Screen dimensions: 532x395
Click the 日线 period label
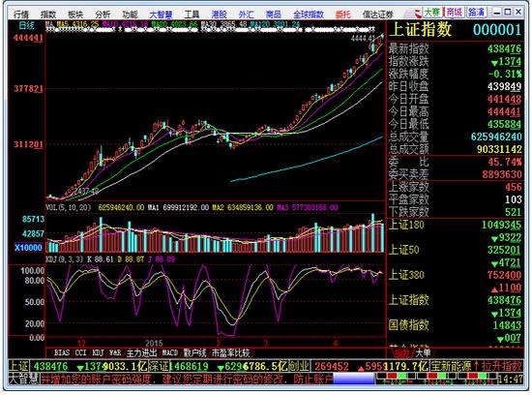coord(26,25)
